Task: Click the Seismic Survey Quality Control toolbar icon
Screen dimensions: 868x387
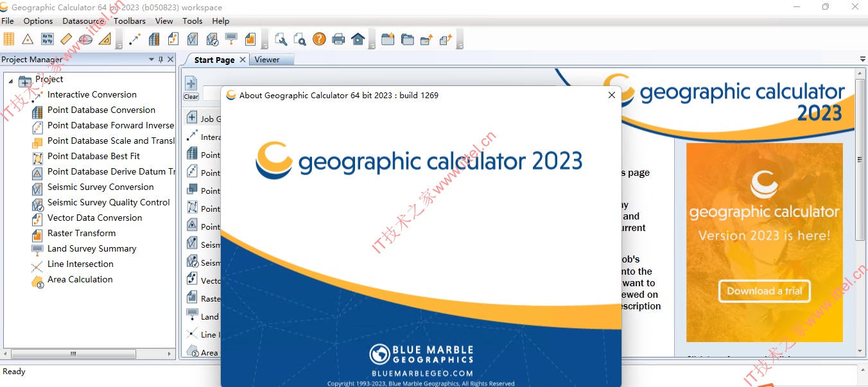Action: click(x=211, y=39)
